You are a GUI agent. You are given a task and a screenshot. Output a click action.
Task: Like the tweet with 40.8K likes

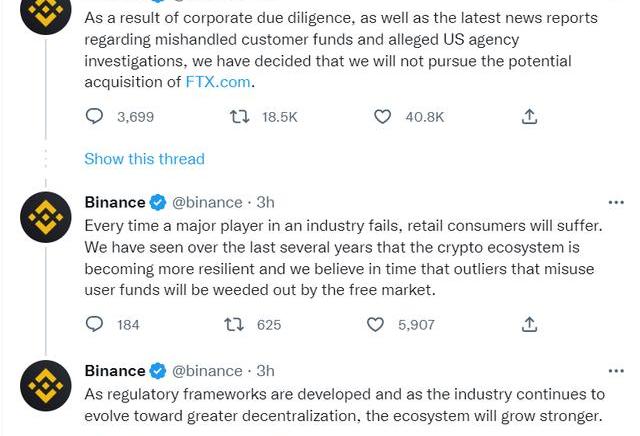point(383,117)
